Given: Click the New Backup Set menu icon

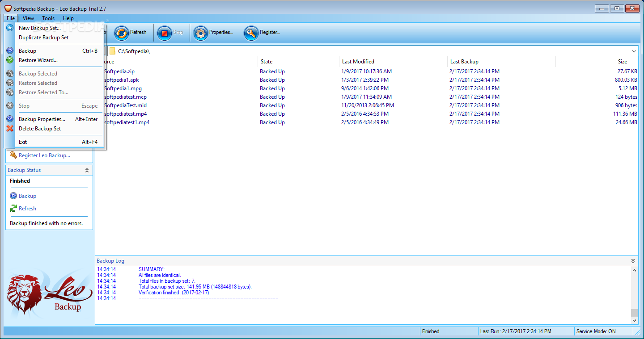Looking at the screenshot, I should click(10, 28).
